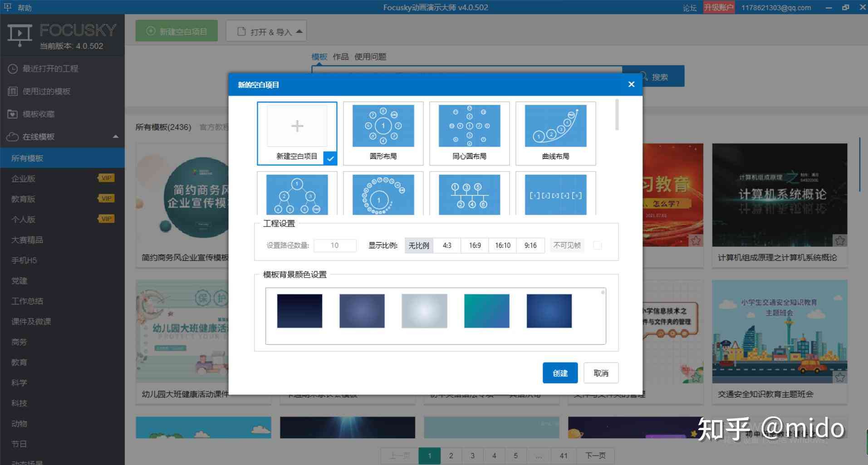
Task: Favorite the 计算机系统概论 template star
Action: point(840,240)
